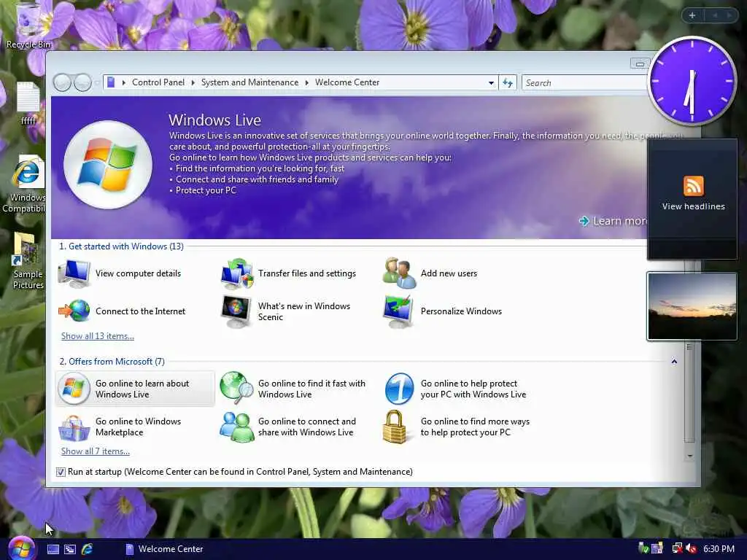Click the Learn more link in banner

[x=613, y=221]
